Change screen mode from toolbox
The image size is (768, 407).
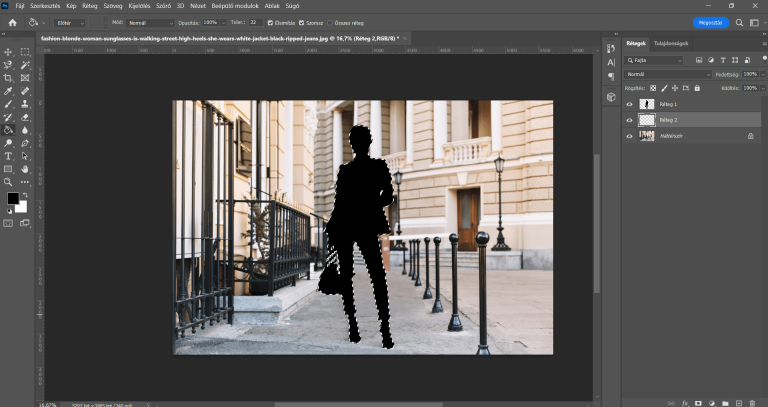tap(25, 223)
